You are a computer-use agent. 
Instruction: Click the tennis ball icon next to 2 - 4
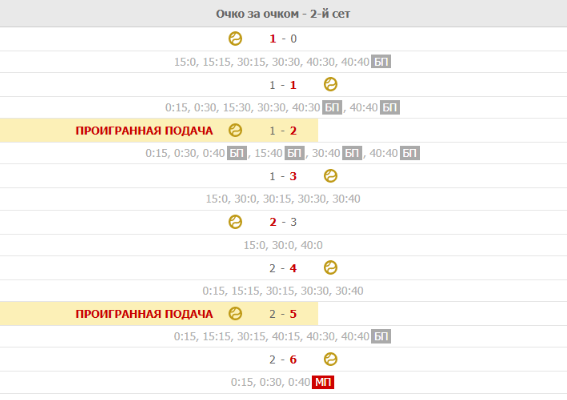click(x=330, y=268)
